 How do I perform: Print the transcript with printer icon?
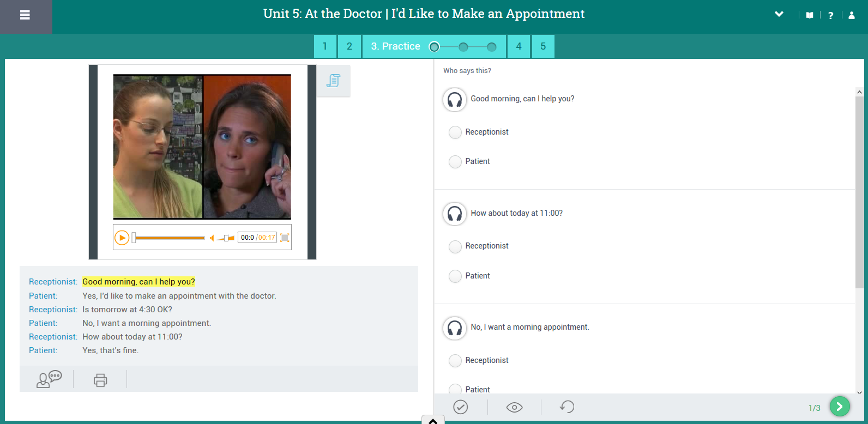pos(100,380)
